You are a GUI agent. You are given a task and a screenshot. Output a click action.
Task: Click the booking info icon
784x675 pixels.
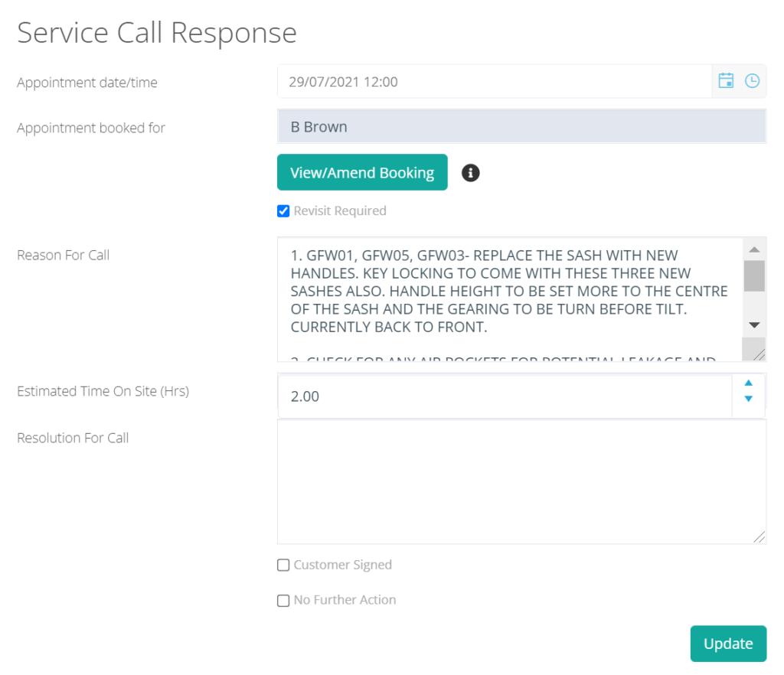tap(471, 173)
